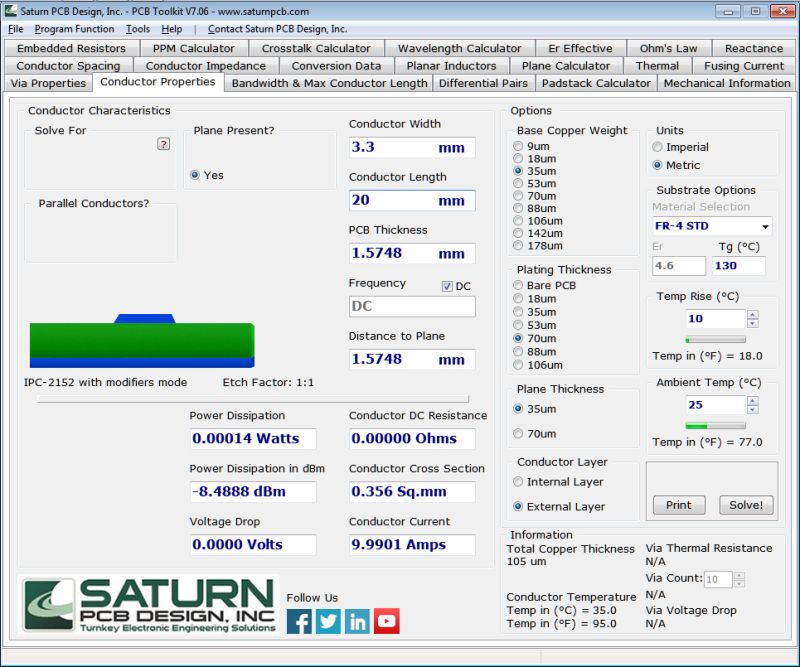The height and width of the screenshot is (667, 800).
Task: Click the Print button
Action: pyautogui.click(x=679, y=505)
